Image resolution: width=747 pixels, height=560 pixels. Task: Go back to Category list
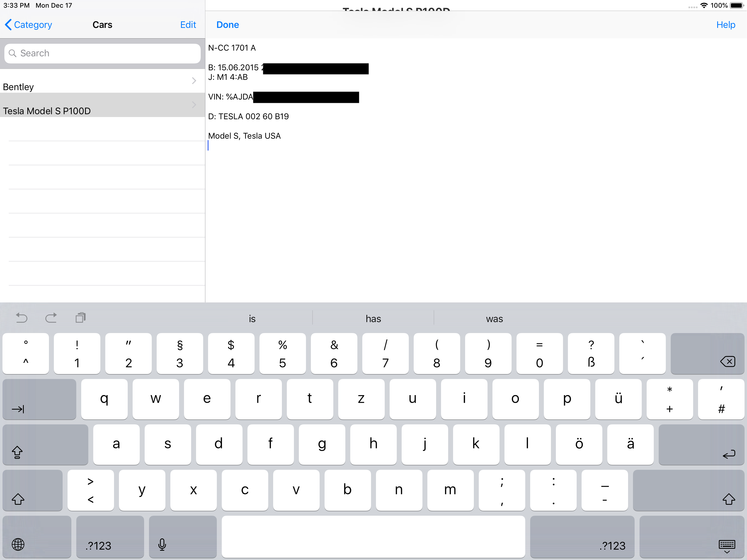tap(28, 25)
